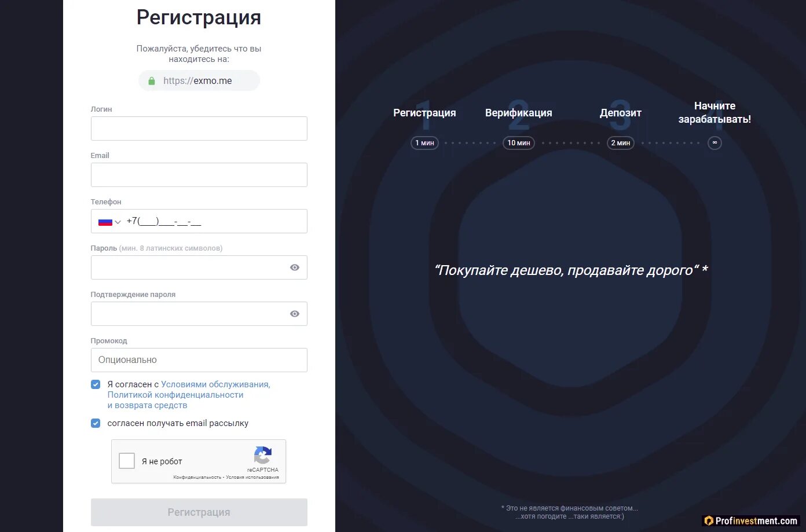This screenshot has width=806, height=532.
Task: Click the Промокод optional input field
Action: tap(199, 360)
